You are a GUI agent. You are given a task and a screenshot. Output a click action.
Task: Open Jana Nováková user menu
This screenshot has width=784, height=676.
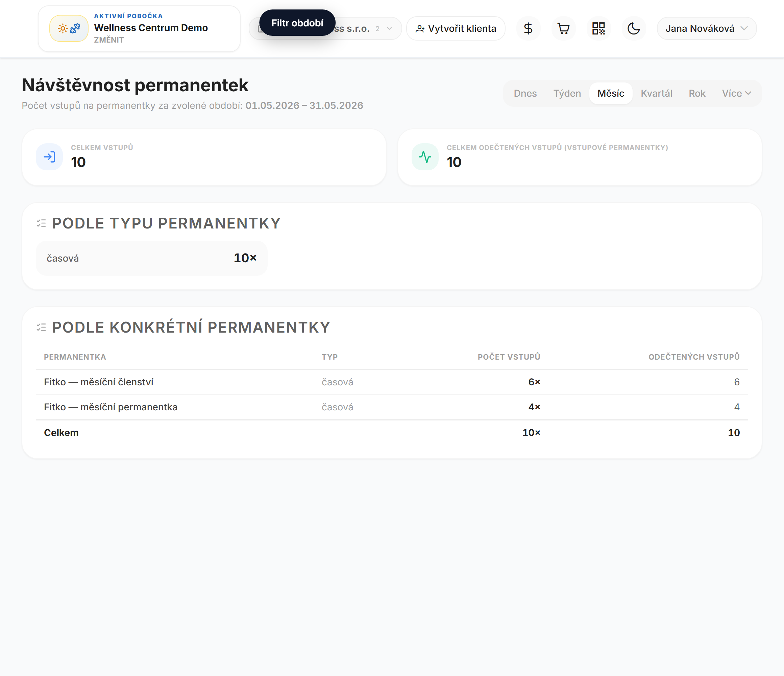point(706,28)
